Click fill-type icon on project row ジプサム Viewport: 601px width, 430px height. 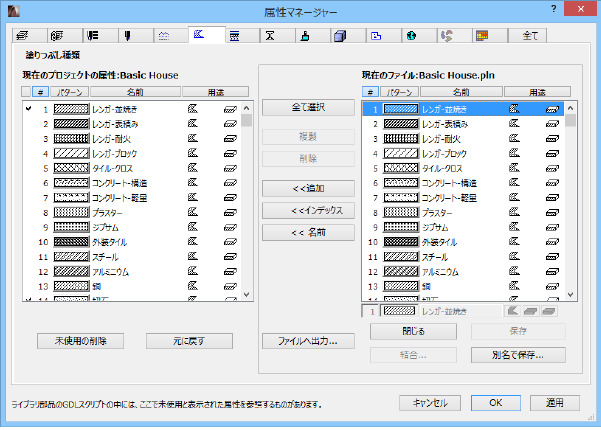pyautogui.click(x=193, y=227)
